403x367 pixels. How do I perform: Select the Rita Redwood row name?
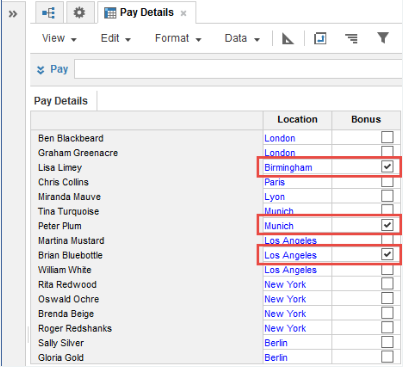tap(67, 285)
